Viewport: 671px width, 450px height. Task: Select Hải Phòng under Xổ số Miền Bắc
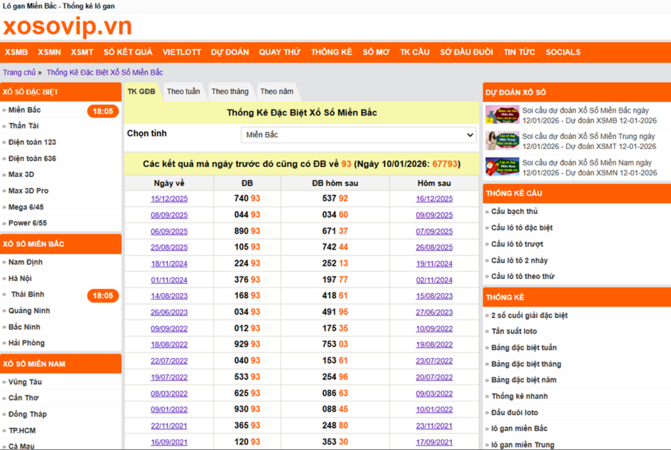click(x=27, y=343)
